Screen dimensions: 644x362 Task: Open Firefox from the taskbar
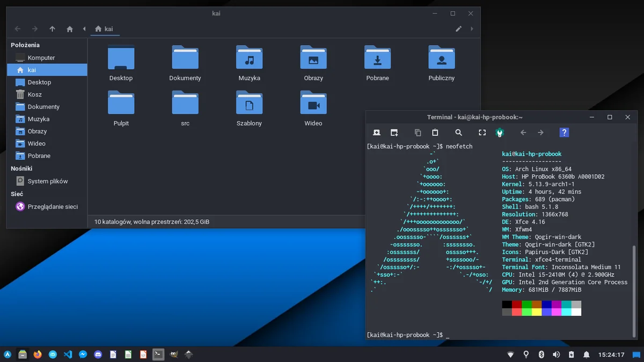tap(37, 354)
